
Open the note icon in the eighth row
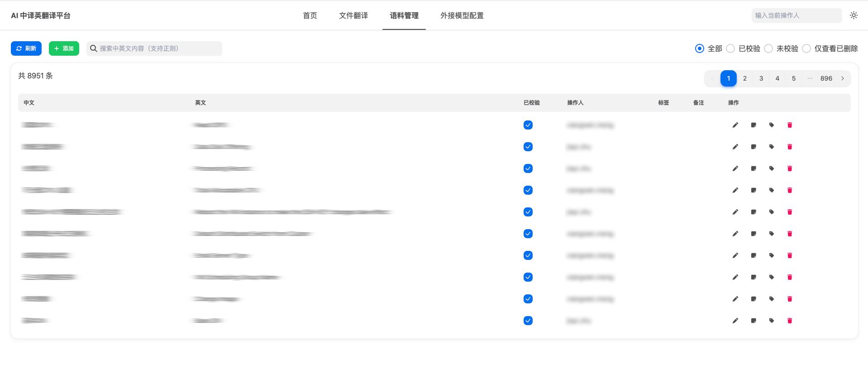tap(754, 277)
